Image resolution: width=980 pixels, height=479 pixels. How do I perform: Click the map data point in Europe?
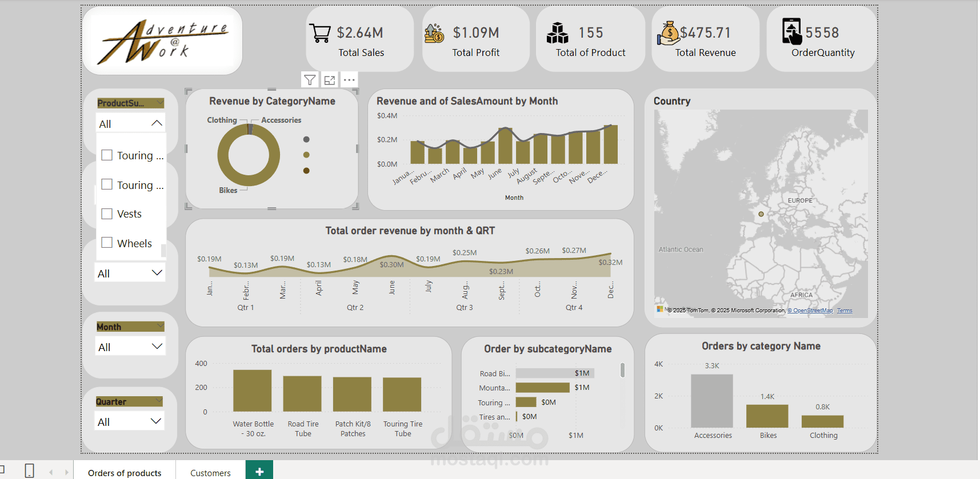click(761, 214)
